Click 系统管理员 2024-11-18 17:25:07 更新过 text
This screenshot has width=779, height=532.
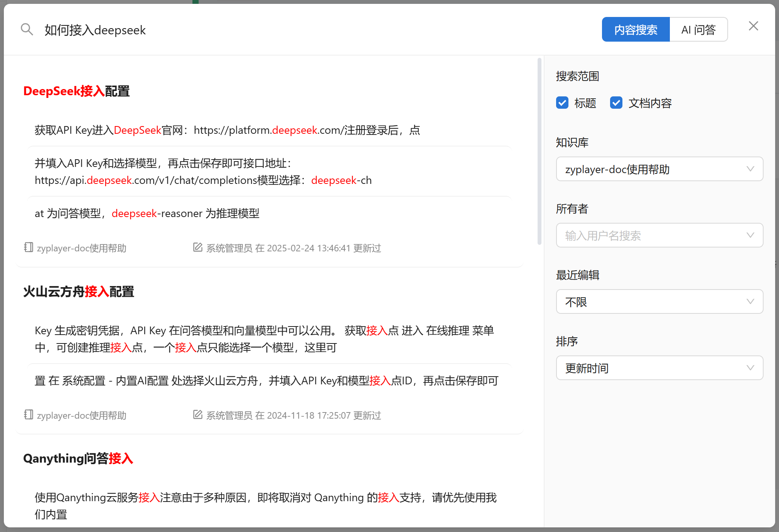point(293,415)
